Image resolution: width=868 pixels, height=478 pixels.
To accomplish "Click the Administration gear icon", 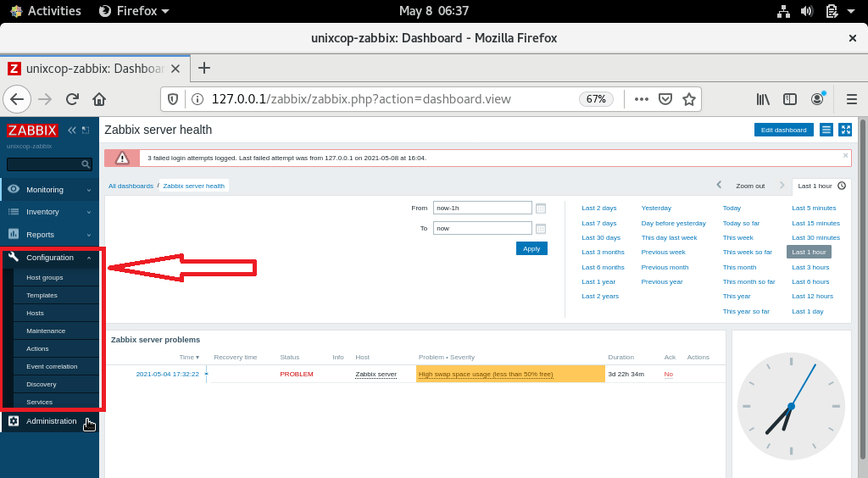I will point(14,421).
